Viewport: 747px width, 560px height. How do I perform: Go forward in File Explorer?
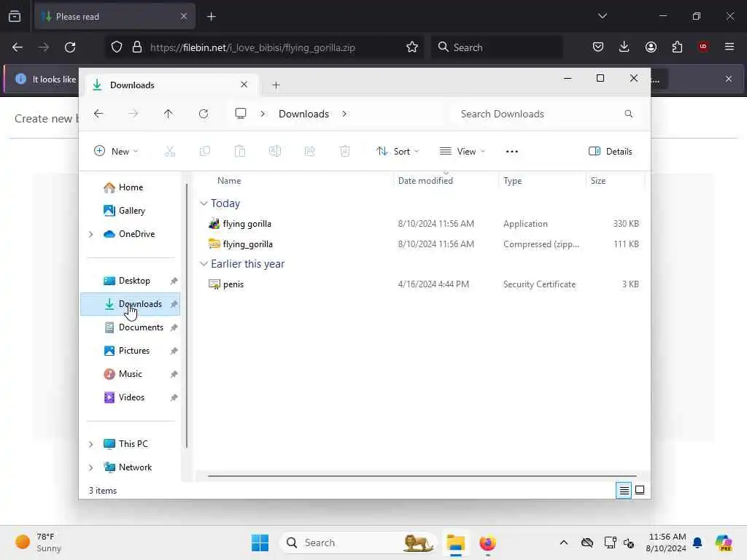pos(133,114)
